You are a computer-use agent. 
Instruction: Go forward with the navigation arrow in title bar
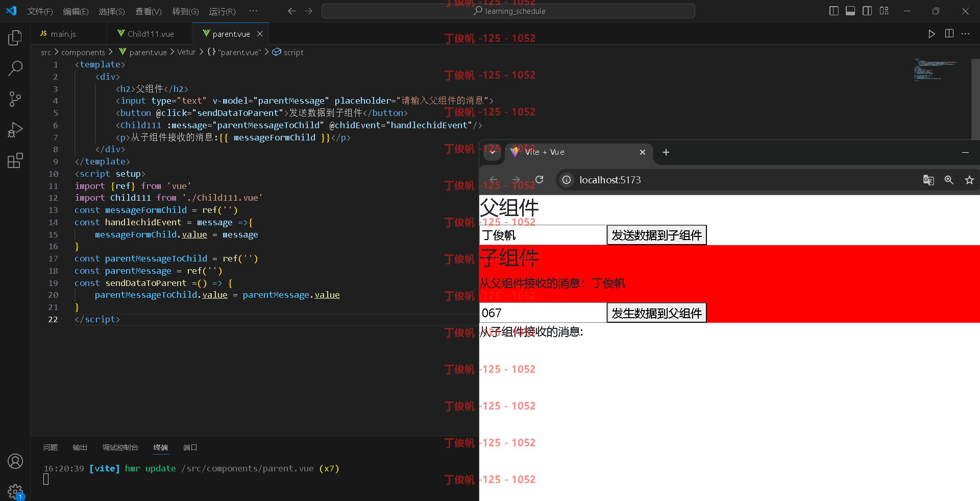click(x=308, y=11)
